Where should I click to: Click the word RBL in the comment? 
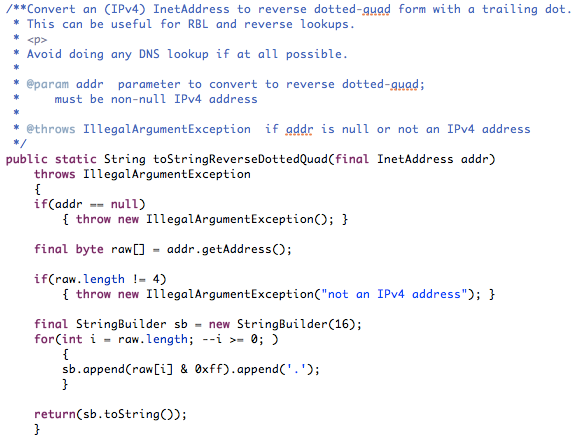tap(198, 24)
